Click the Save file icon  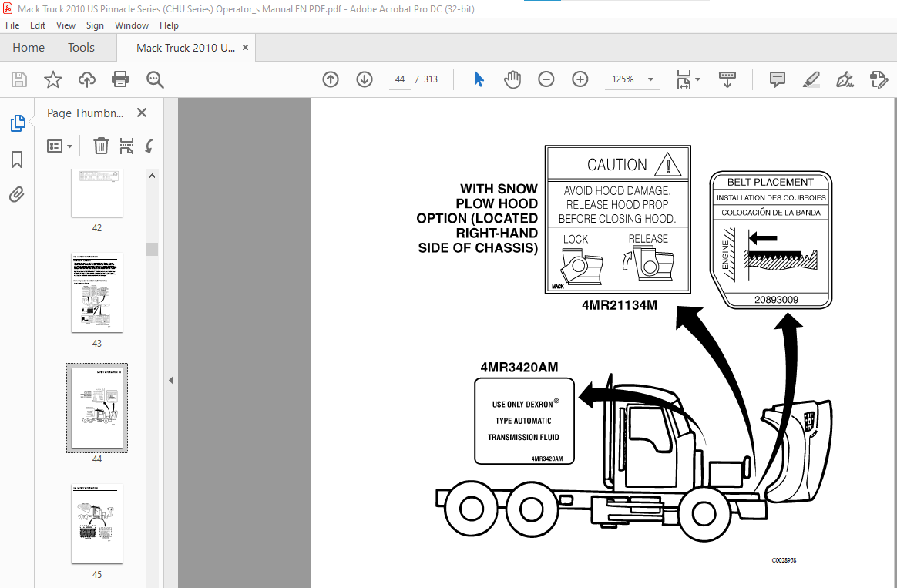pos(18,79)
